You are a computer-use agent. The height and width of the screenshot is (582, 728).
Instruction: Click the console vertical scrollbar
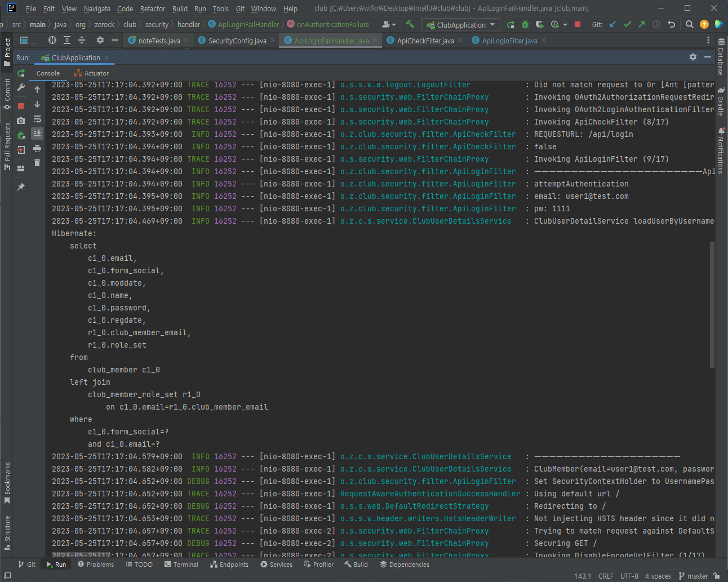click(x=712, y=304)
